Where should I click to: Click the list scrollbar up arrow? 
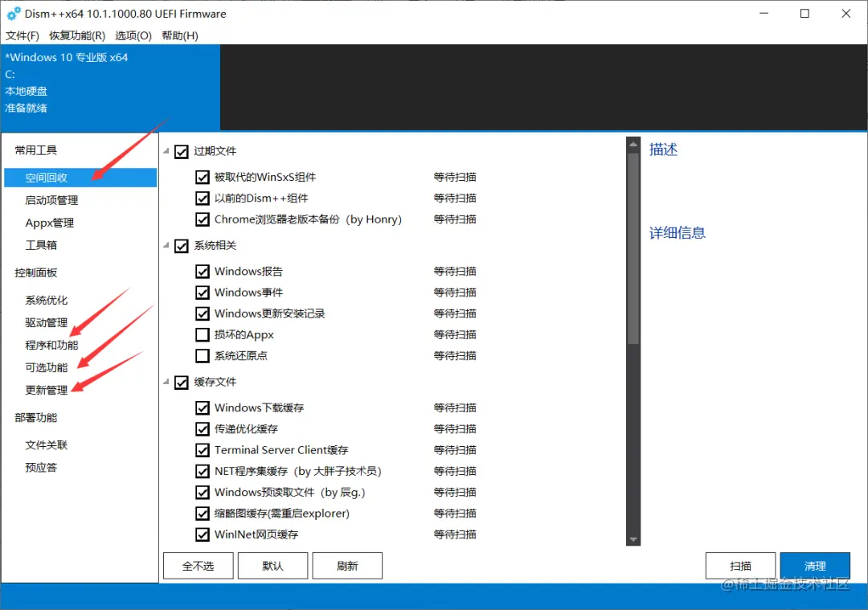tap(633, 144)
